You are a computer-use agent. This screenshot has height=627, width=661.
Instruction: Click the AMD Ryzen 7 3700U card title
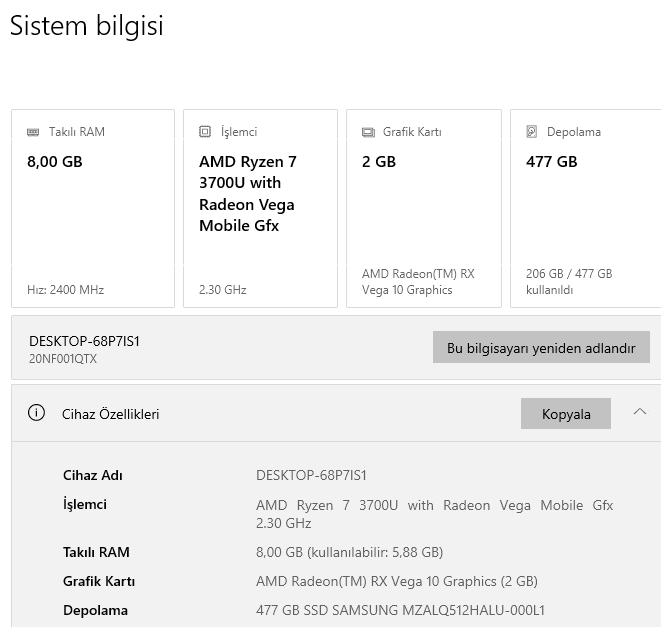(248, 193)
